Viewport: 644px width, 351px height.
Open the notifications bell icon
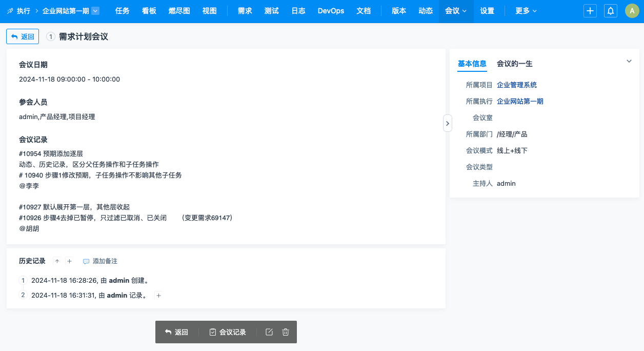pos(611,11)
